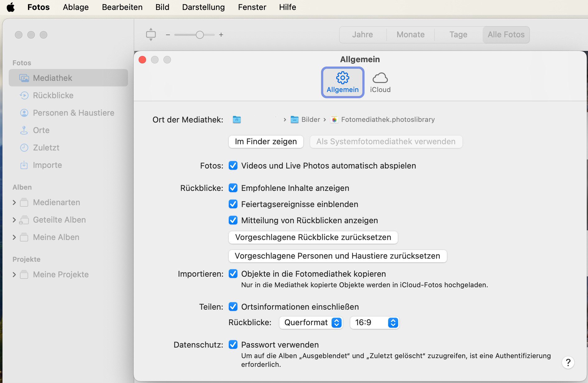The image size is (588, 383).
Task: Disable automatic playback of Videos and Live Photos
Action: 233,166
